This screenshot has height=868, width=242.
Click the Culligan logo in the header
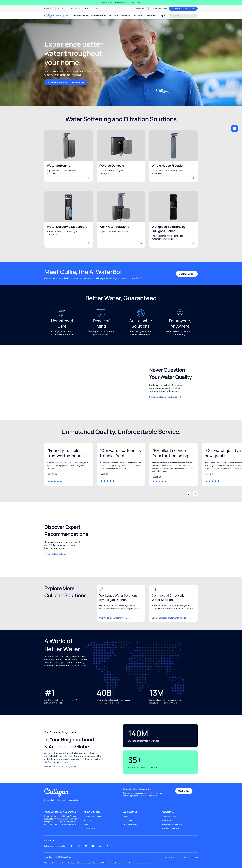tap(50, 15)
